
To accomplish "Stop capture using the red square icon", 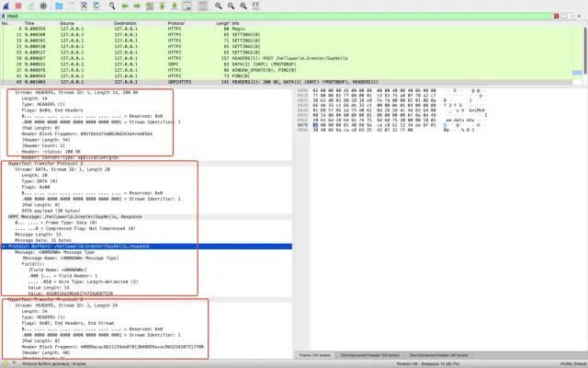I will coord(18,6).
